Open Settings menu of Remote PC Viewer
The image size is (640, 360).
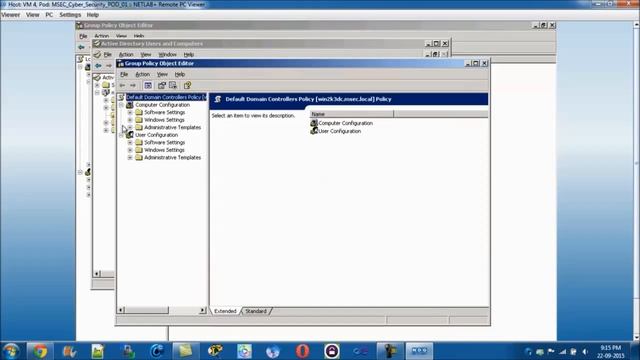point(70,15)
